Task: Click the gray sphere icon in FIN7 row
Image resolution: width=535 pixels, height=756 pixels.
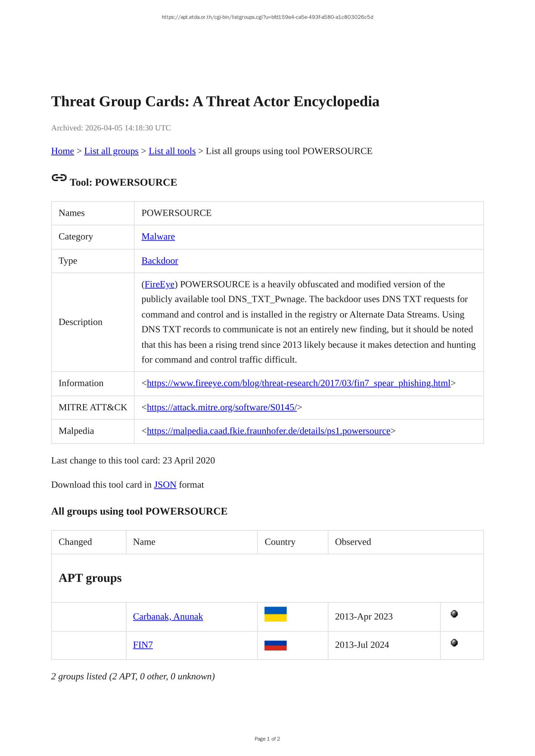Action: 454,643
